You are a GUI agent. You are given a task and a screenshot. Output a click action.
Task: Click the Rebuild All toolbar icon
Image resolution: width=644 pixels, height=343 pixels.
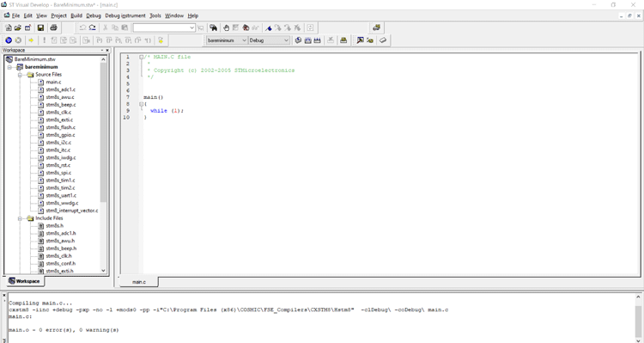tap(317, 40)
